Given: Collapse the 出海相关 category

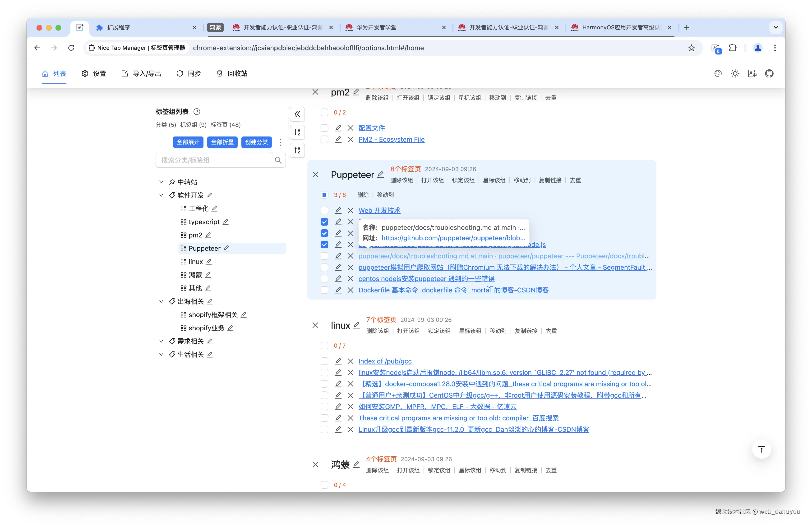Looking at the screenshot, I should point(161,301).
